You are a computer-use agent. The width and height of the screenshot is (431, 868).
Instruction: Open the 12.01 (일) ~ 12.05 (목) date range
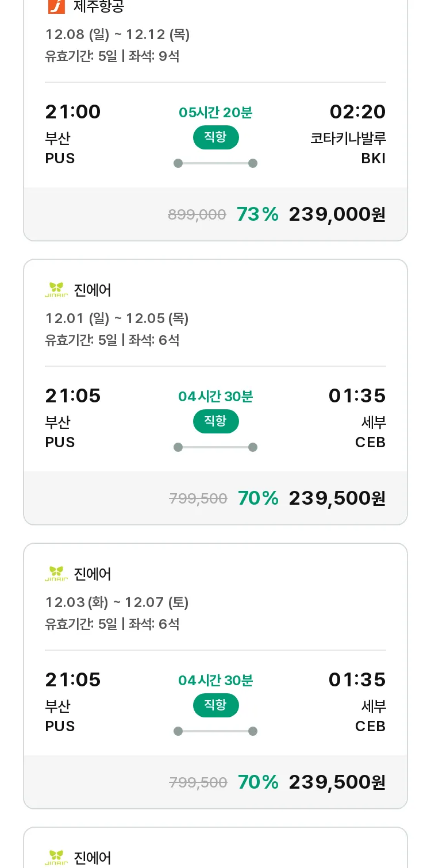point(117,318)
